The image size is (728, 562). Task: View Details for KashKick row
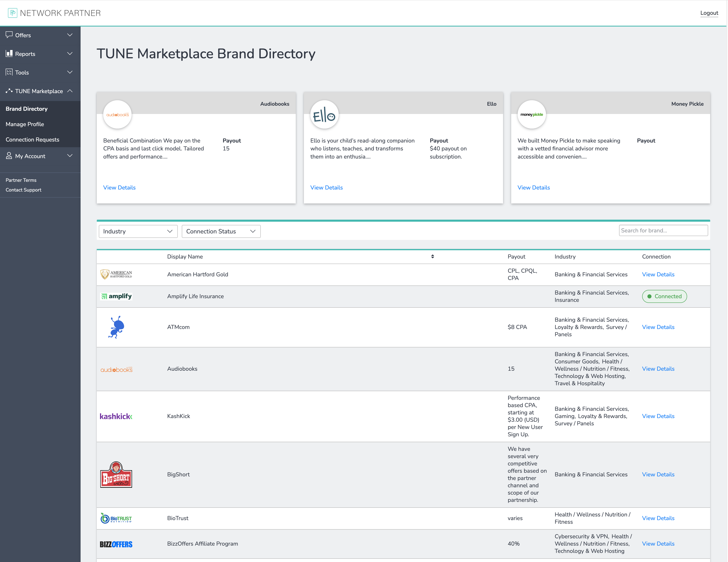pos(658,416)
